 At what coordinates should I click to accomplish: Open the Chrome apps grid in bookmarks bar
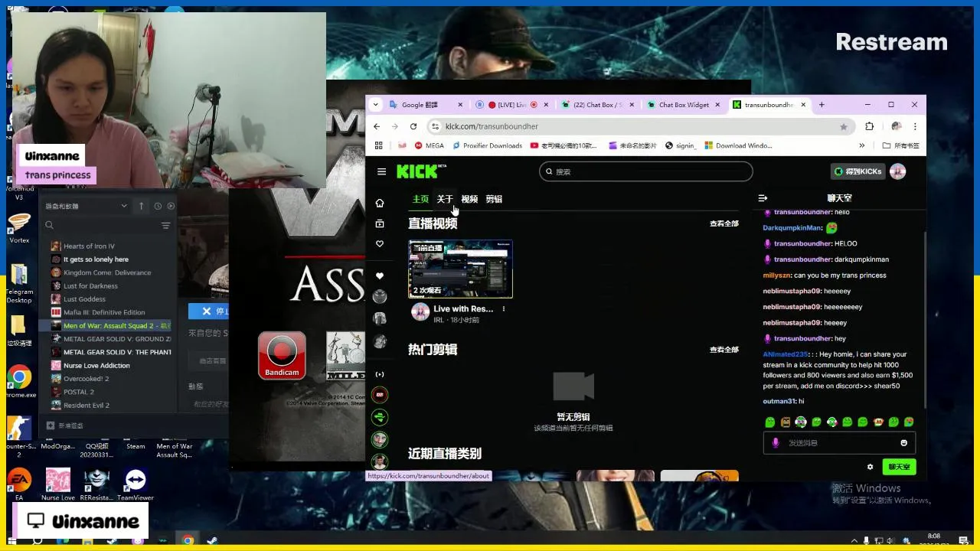pyautogui.click(x=378, y=145)
